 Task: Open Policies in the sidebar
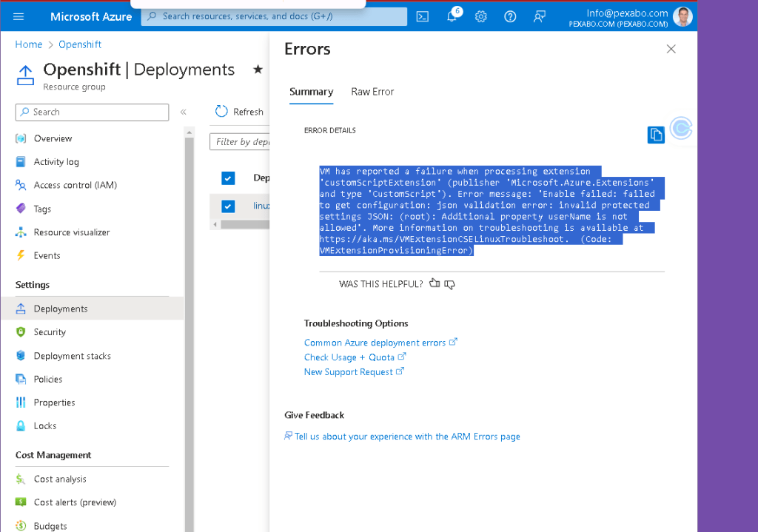48,380
